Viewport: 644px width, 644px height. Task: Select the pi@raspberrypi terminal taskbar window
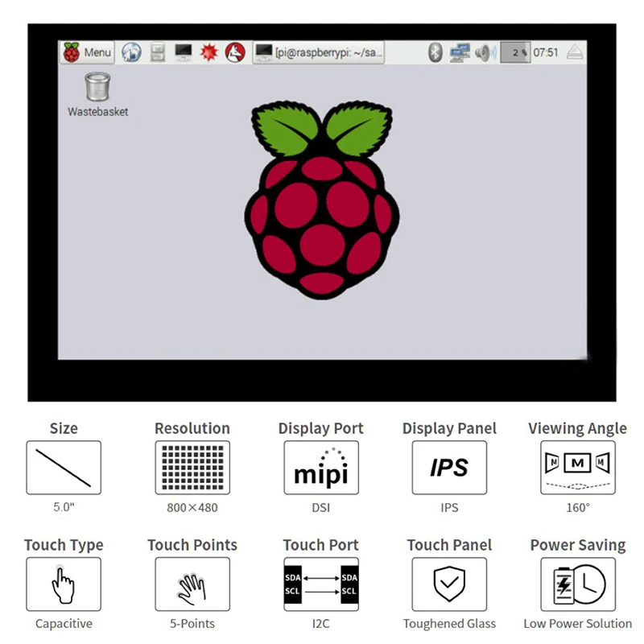318,52
